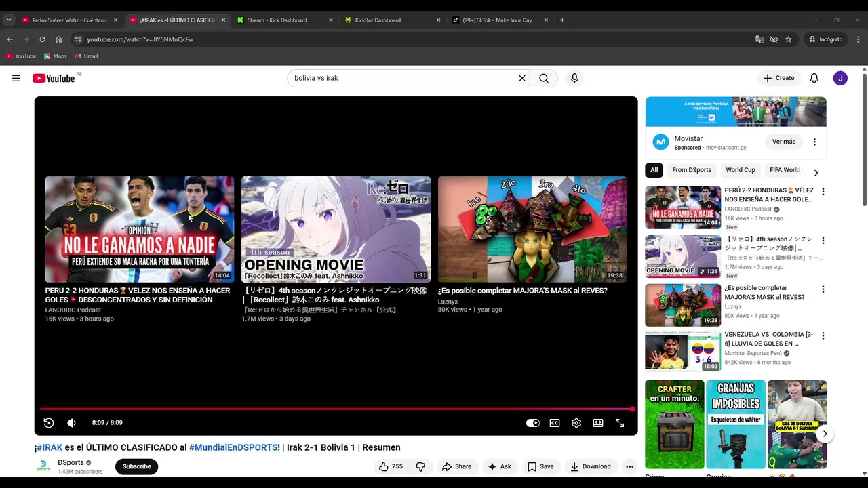Subscribe to DSports channel
The height and width of the screenshot is (488, 868).
(x=136, y=466)
